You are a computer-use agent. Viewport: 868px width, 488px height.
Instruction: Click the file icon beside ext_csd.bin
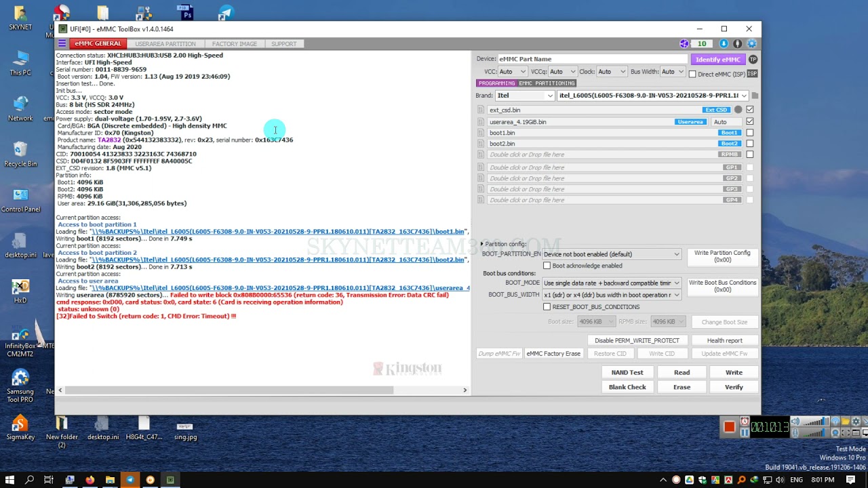481,110
